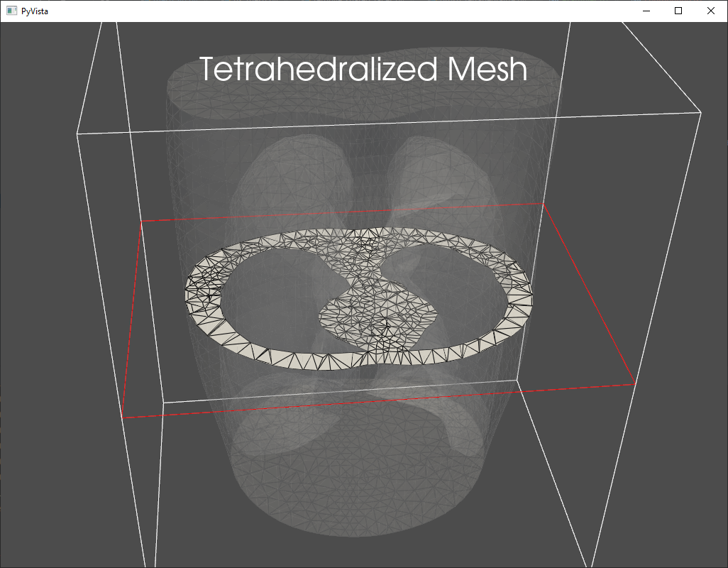Click right edge of red plane widget

coord(589,295)
